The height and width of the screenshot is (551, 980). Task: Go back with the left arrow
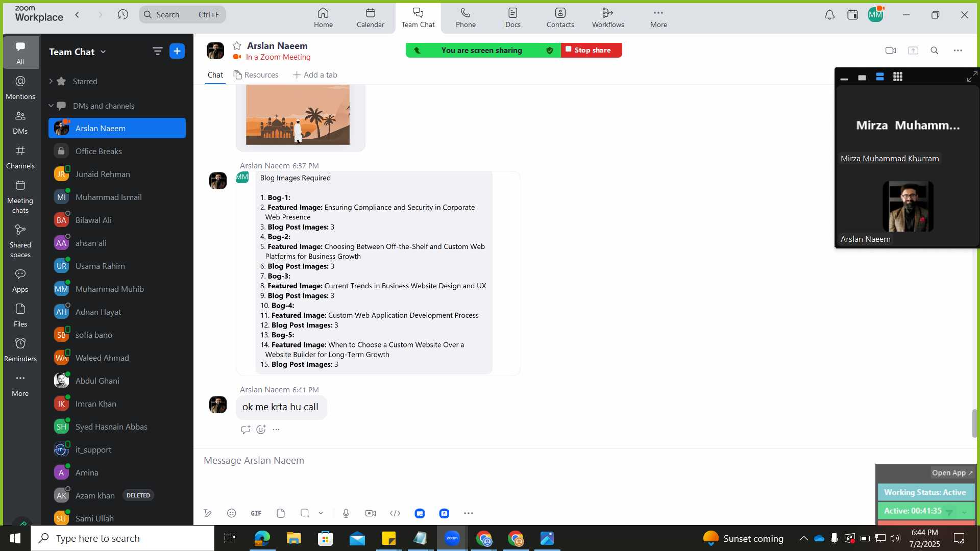point(78,15)
